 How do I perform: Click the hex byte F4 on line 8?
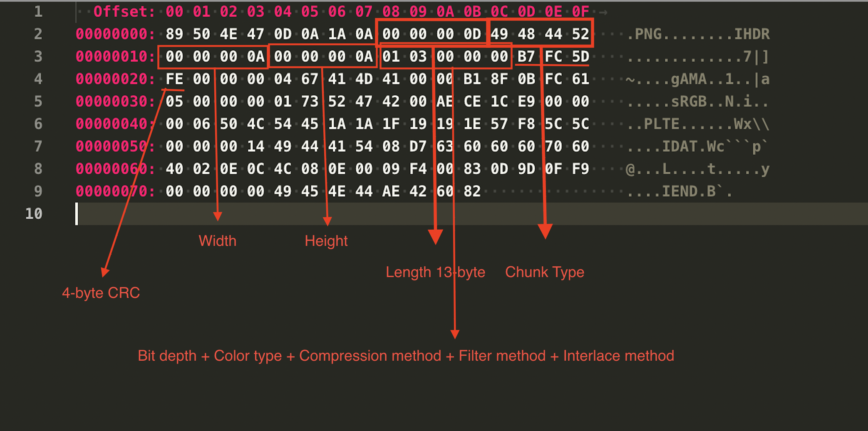418,169
